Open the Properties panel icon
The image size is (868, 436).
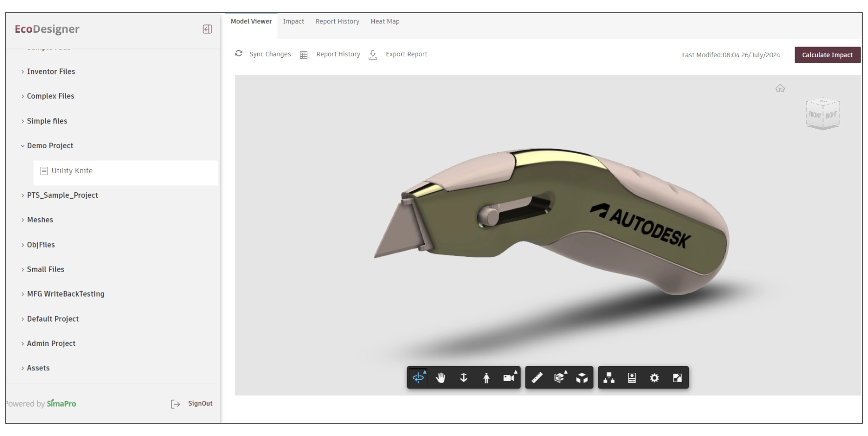(x=632, y=378)
